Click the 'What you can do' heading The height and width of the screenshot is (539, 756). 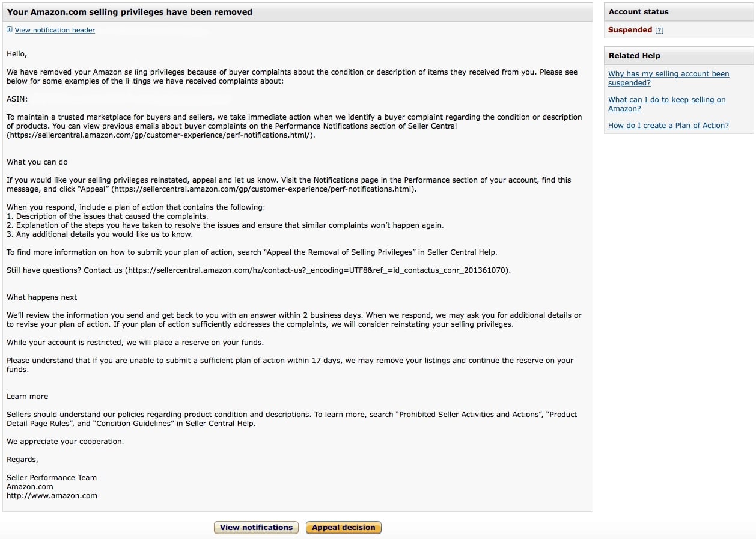coord(37,162)
